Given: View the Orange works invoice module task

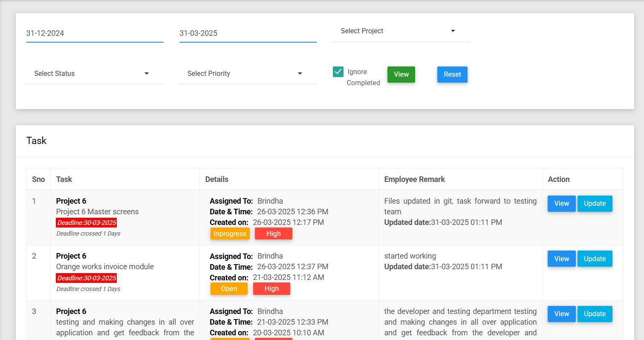Looking at the screenshot, I should [561, 259].
